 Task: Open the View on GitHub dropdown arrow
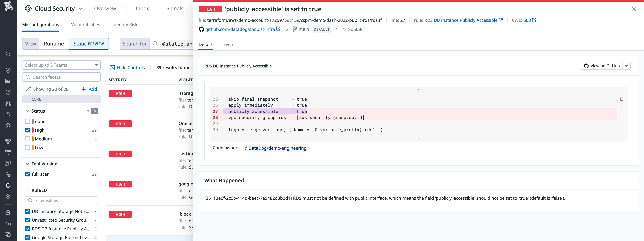coord(627,66)
